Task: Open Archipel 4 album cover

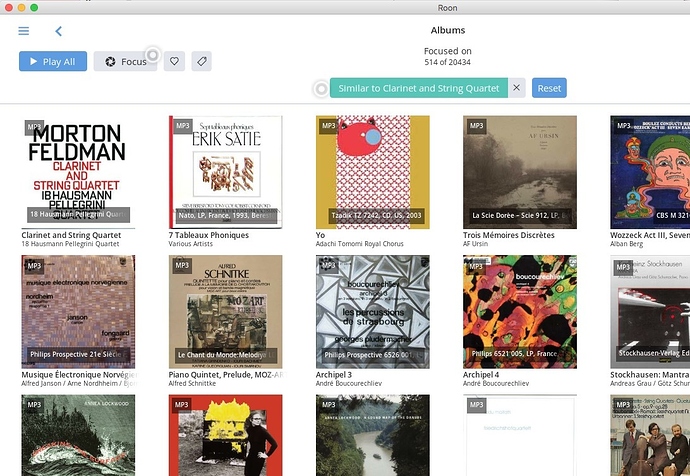Action: click(520, 311)
